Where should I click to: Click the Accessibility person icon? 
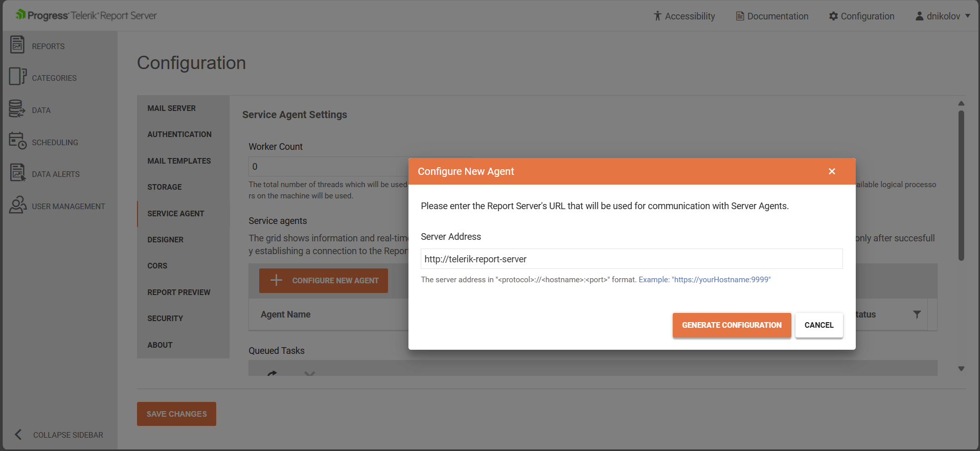coord(657,16)
